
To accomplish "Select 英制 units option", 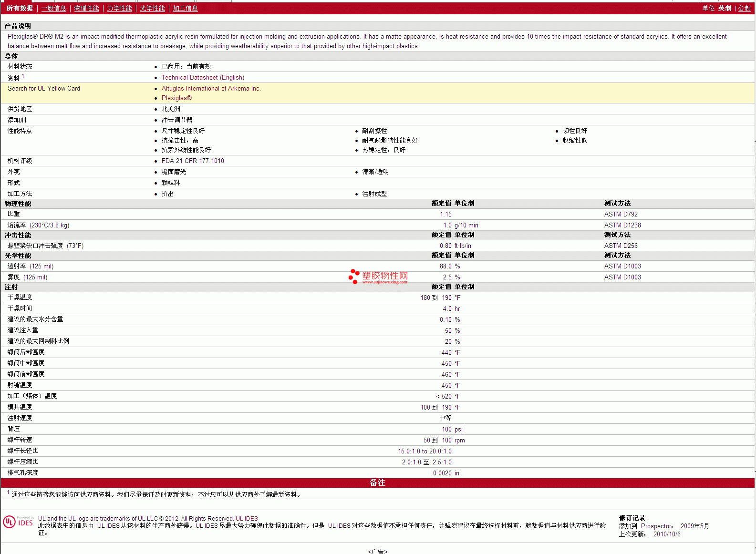I will point(725,9).
